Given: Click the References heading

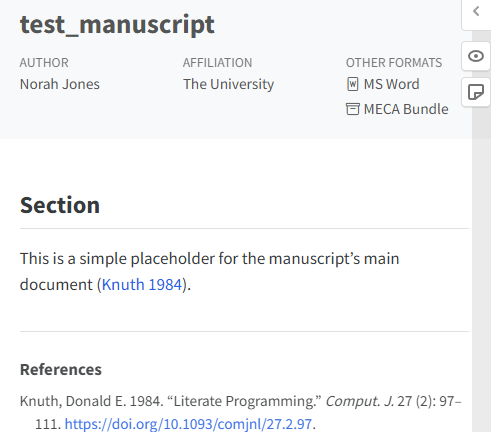Looking at the screenshot, I should pyautogui.click(x=61, y=370).
